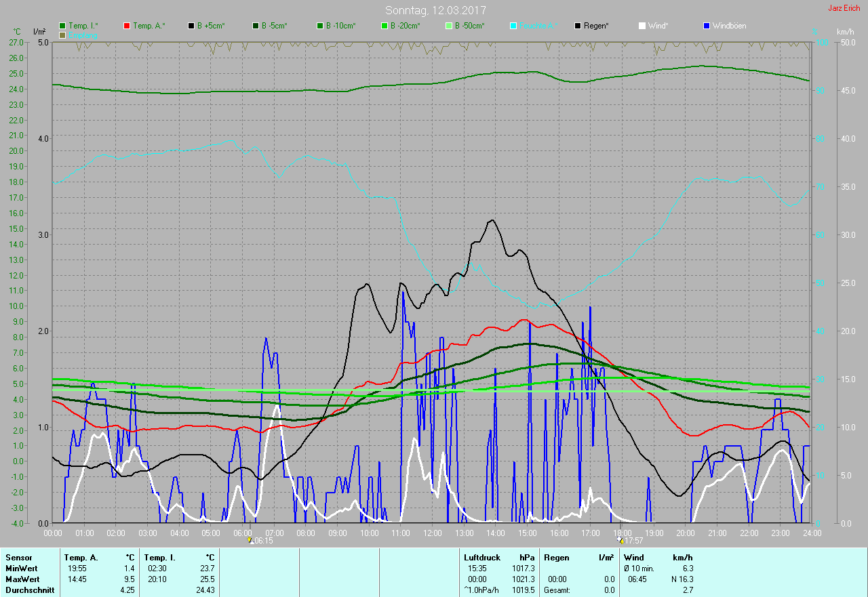
Task: Select the black B +5cm legend square
Action: click(191, 26)
